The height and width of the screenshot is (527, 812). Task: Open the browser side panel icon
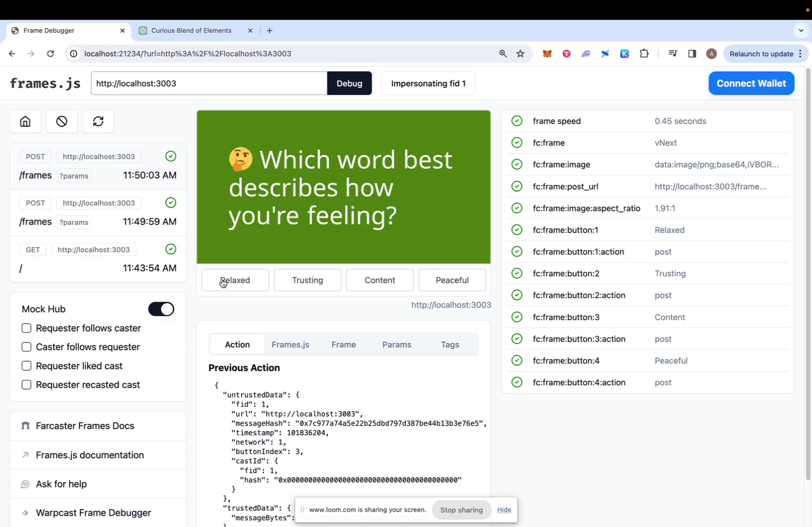692,54
